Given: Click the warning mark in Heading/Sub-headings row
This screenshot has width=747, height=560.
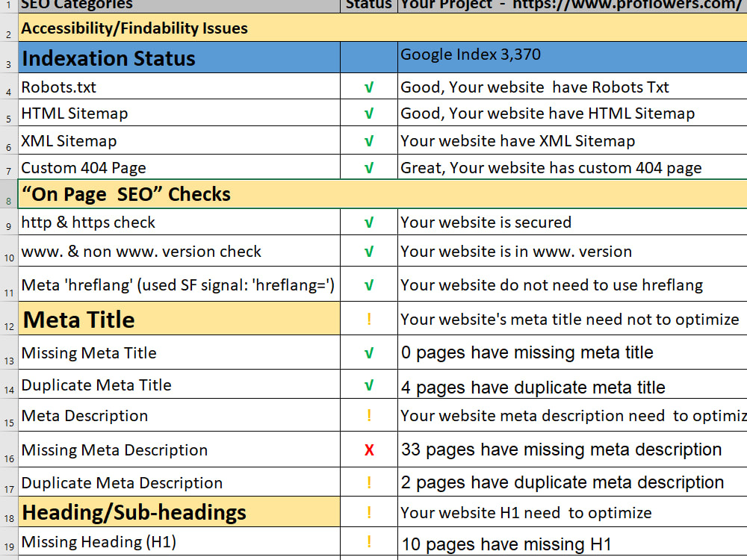Looking at the screenshot, I should pos(369,512).
